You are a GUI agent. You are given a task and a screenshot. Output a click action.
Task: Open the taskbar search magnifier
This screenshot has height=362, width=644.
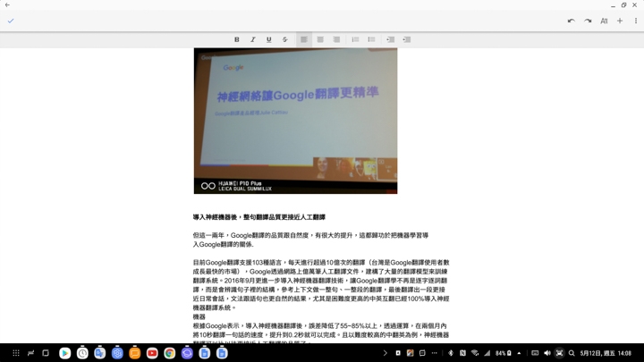tap(572, 353)
